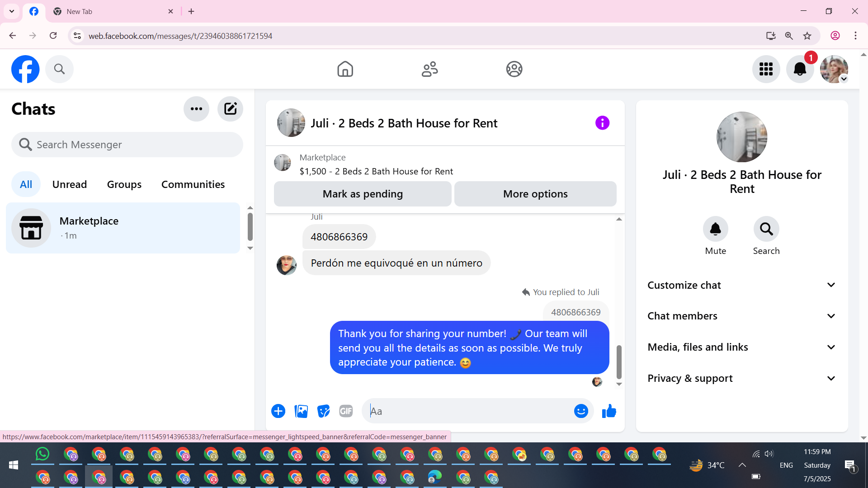Open the Facebook apps menu grid icon
868x488 pixels.
pos(766,69)
